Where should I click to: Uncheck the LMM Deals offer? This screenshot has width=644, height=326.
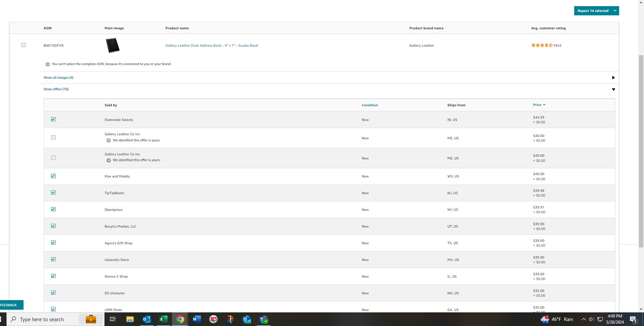click(x=53, y=309)
